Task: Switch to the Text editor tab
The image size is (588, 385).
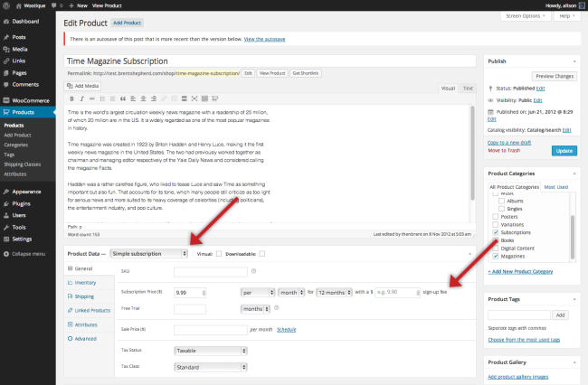Action: (x=468, y=88)
